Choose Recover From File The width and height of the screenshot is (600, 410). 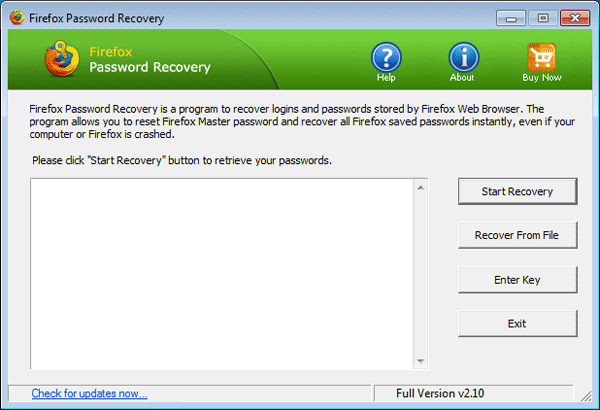coord(517,235)
